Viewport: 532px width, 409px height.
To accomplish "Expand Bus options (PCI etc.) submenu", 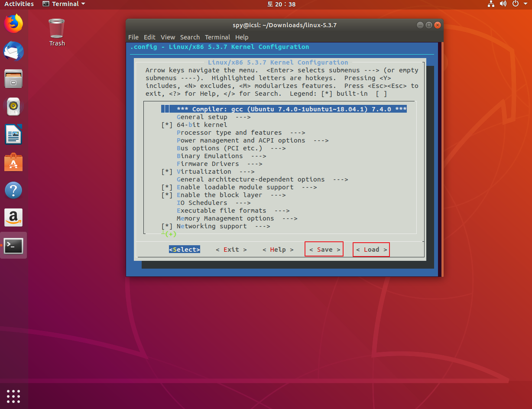I will pyautogui.click(x=231, y=148).
